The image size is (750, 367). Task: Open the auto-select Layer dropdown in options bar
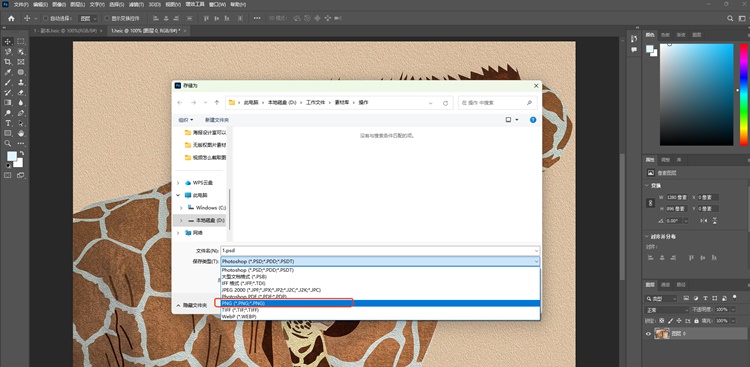(88, 18)
